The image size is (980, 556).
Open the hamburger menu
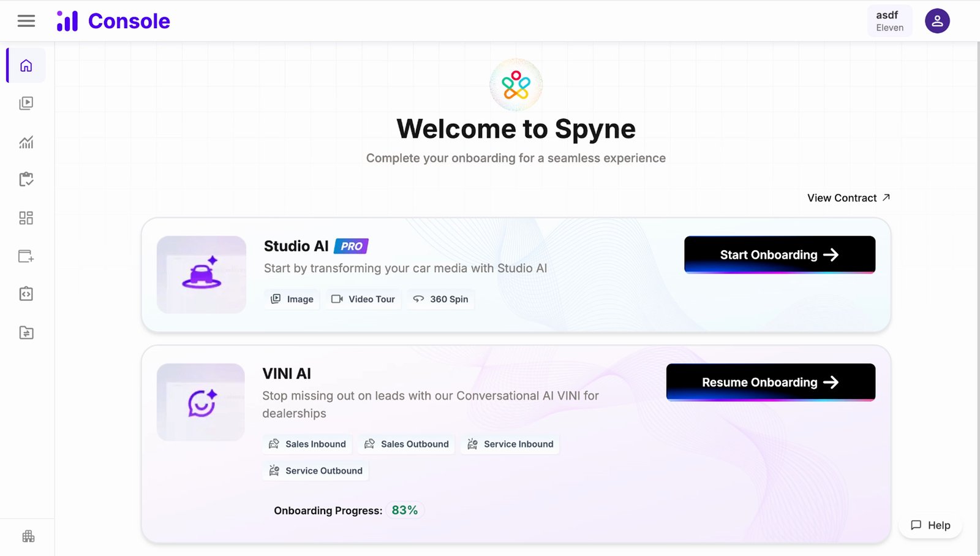point(26,21)
